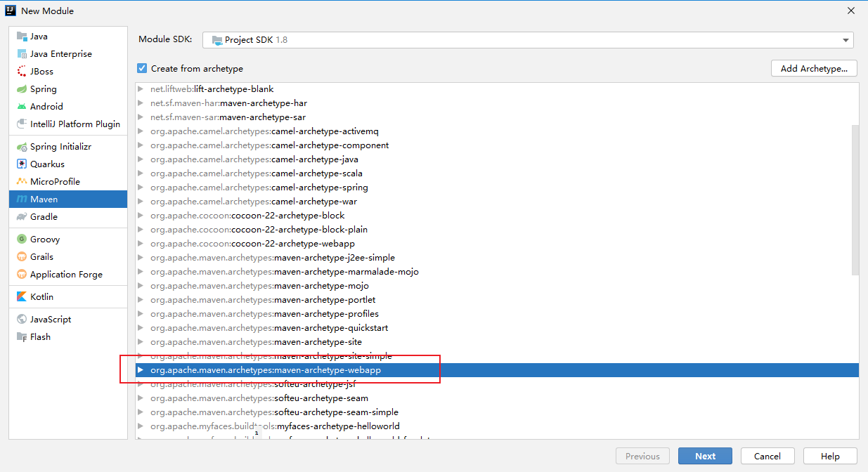Click the Previous button

[642, 456]
